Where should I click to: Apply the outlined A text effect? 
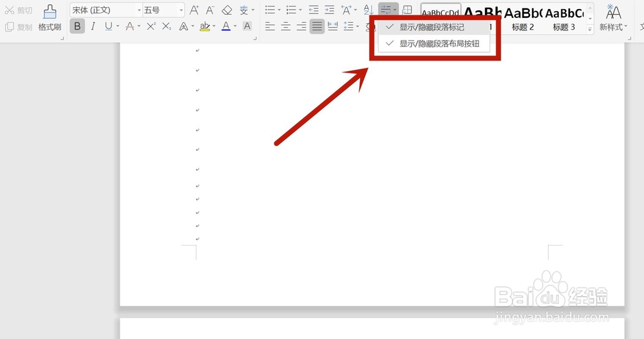[x=184, y=26]
